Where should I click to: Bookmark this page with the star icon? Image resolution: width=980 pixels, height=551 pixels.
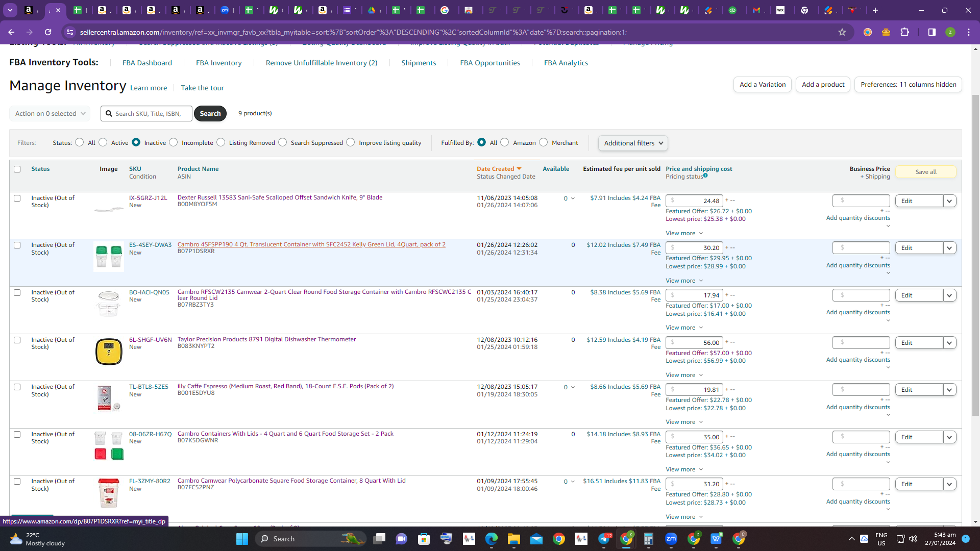coord(842,32)
